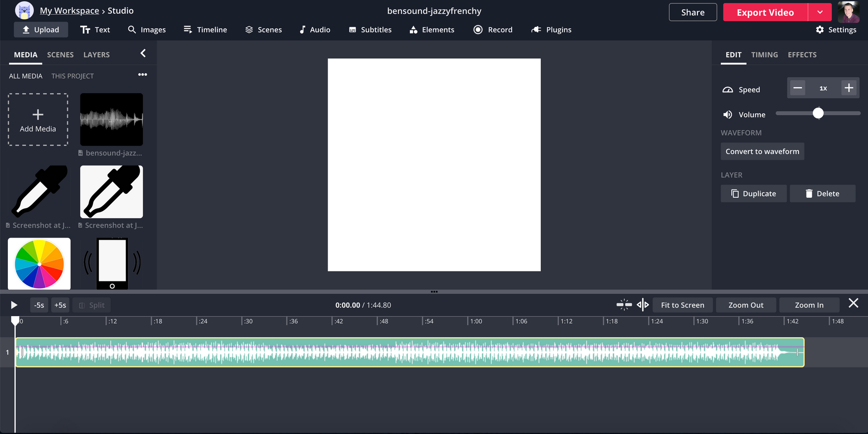Select the color wheel media thumbnail
Image resolution: width=868 pixels, height=434 pixels.
(x=39, y=264)
